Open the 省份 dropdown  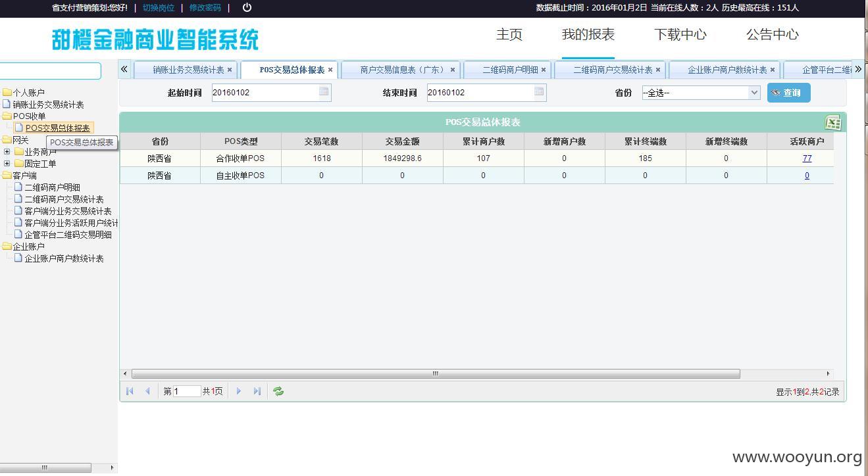(754, 93)
